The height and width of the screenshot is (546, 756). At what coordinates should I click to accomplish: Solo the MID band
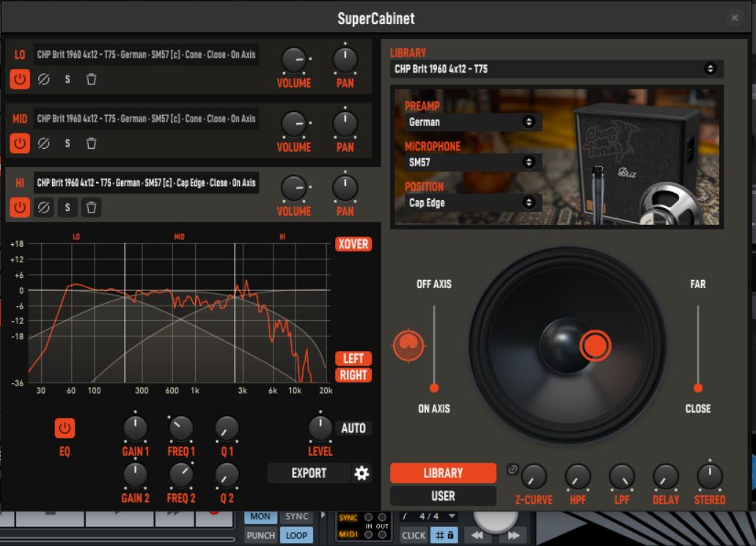67,143
